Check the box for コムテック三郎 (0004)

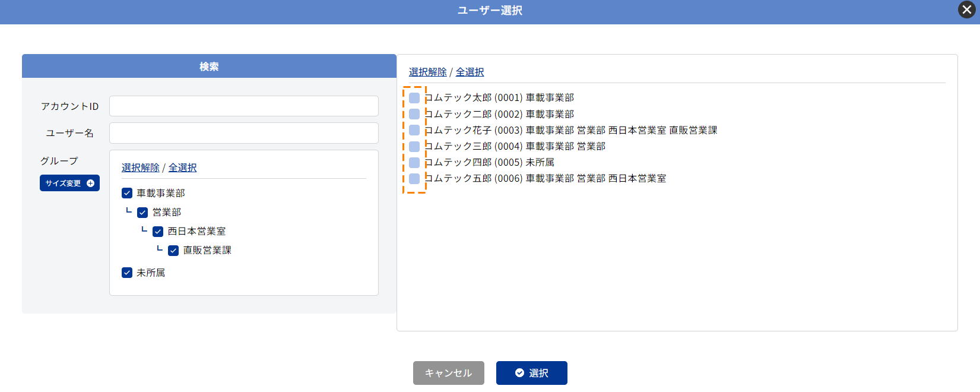[x=414, y=147]
